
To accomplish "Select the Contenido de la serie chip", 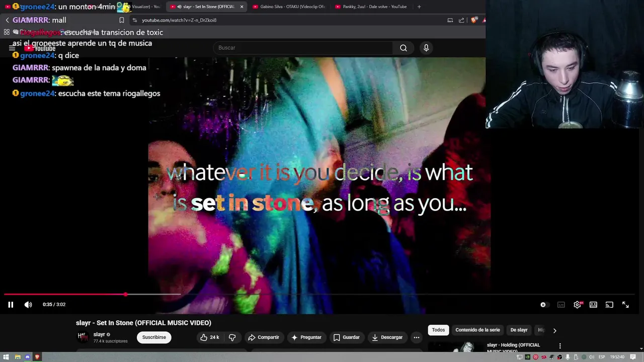I will (477, 330).
